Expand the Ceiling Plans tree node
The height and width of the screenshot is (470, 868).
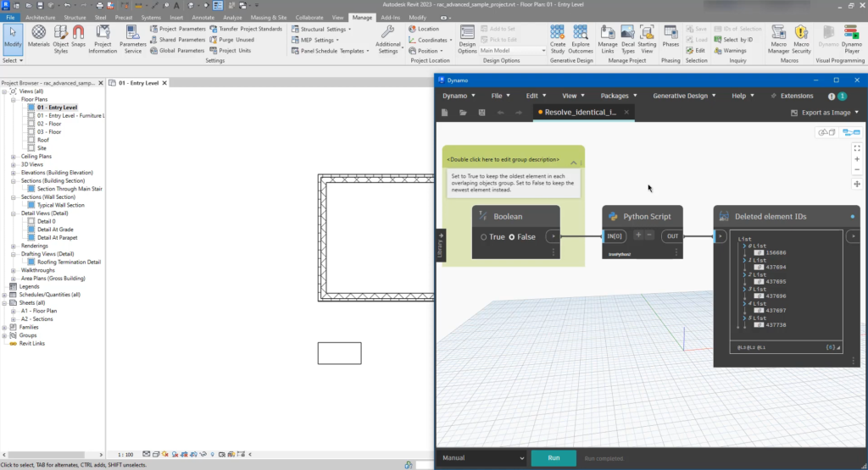14,157
